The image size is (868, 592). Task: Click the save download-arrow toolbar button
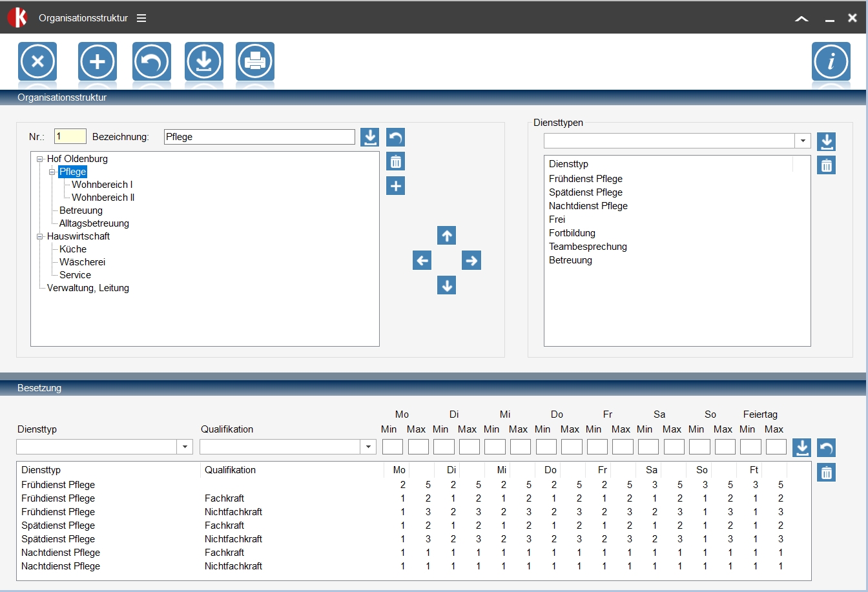(x=204, y=61)
